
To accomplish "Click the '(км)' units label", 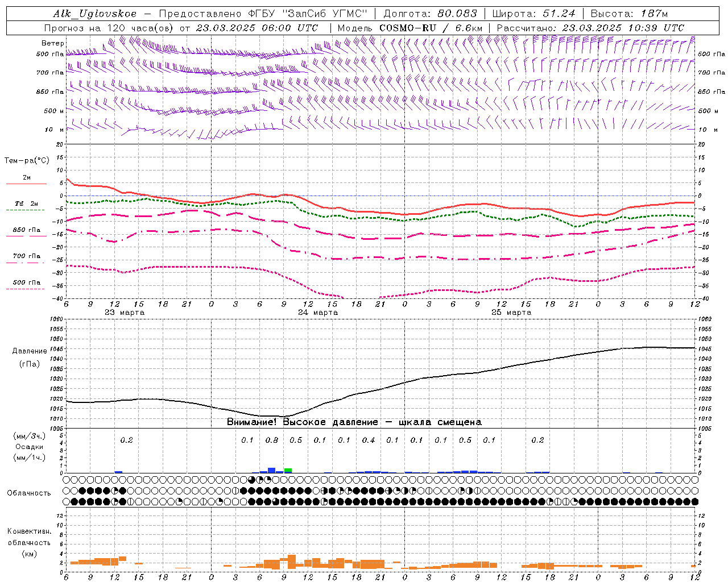I will pos(29,554).
